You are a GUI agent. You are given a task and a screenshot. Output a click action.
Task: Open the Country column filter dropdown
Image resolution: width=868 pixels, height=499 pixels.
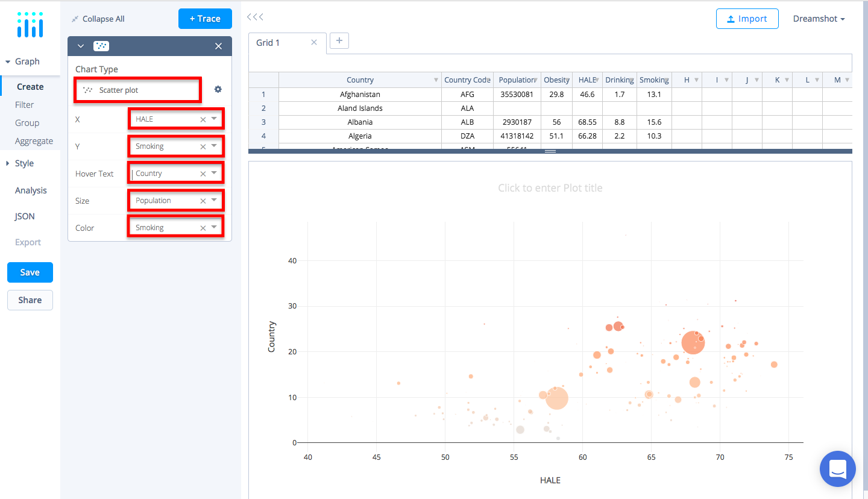(x=435, y=80)
